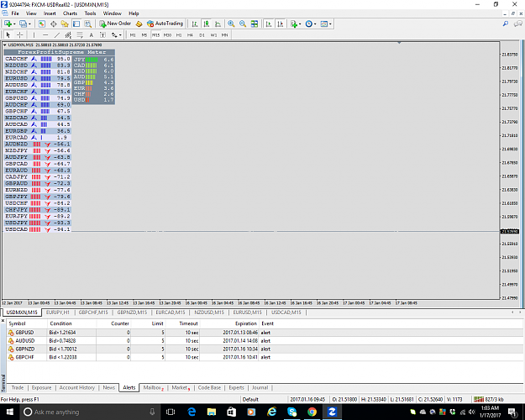The image size is (525, 420).
Task: Click the Periods clock icon
Action: (309, 24)
